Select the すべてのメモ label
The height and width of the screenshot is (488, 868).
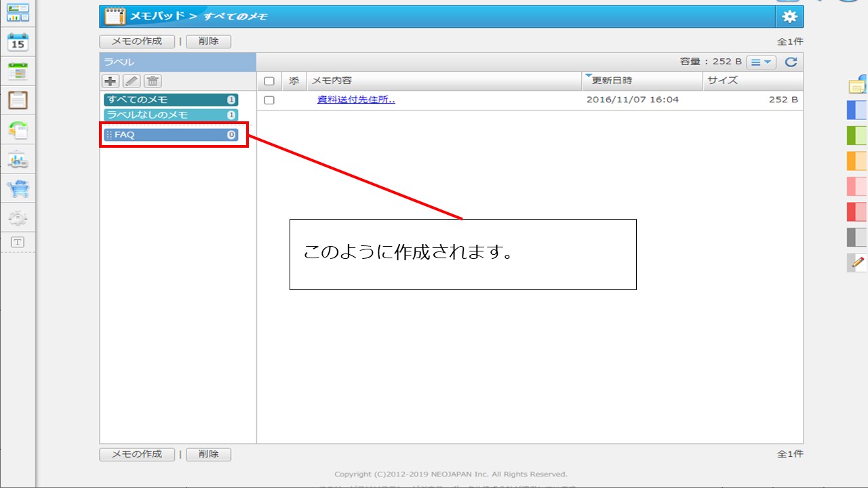pyautogui.click(x=171, y=100)
